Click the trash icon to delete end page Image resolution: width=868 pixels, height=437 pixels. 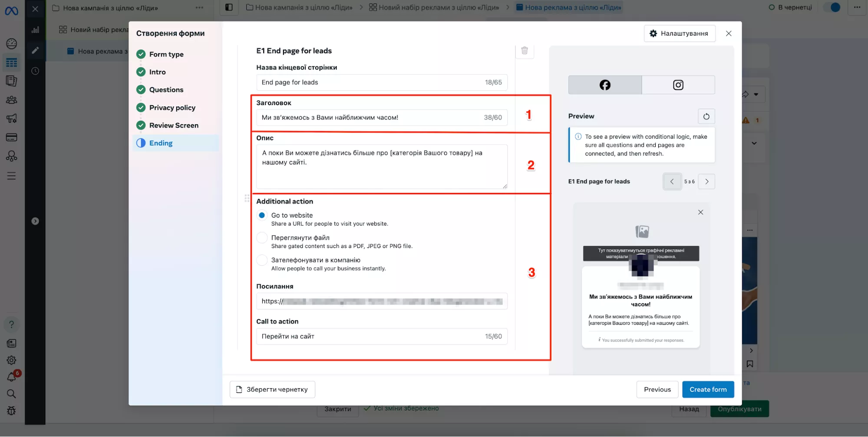point(524,51)
